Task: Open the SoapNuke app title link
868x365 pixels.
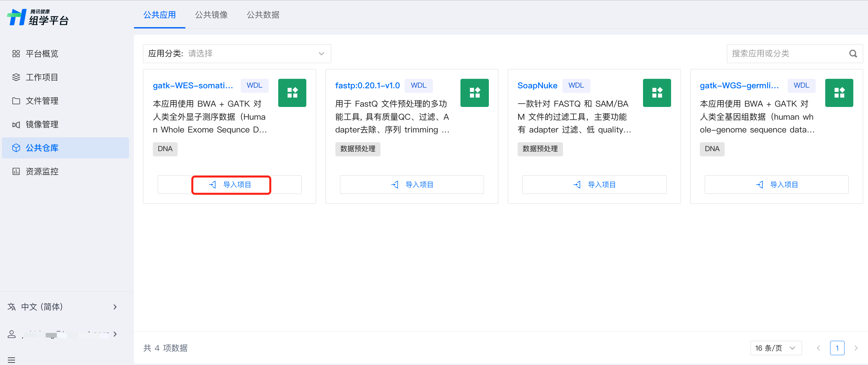Action: point(537,86)
